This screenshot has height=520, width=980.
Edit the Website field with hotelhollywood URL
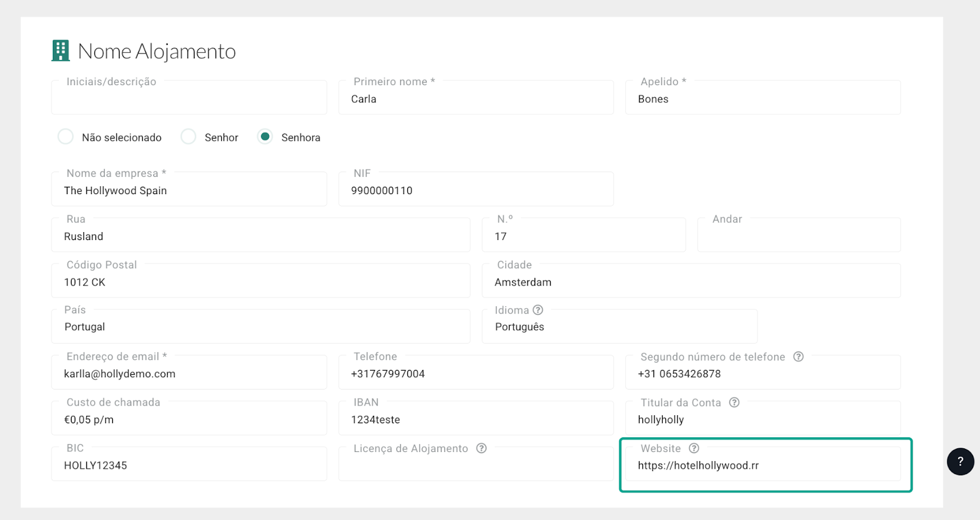tap(763, 464)
